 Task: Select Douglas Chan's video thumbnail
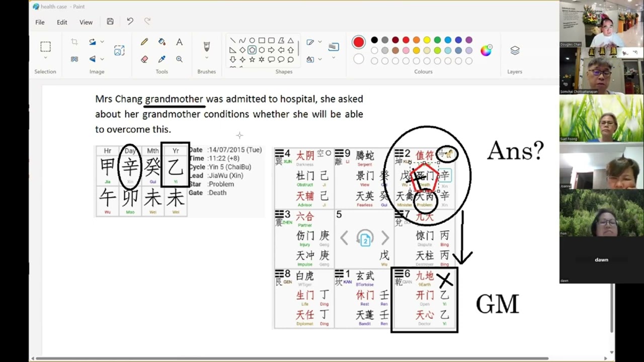point(601,24)
